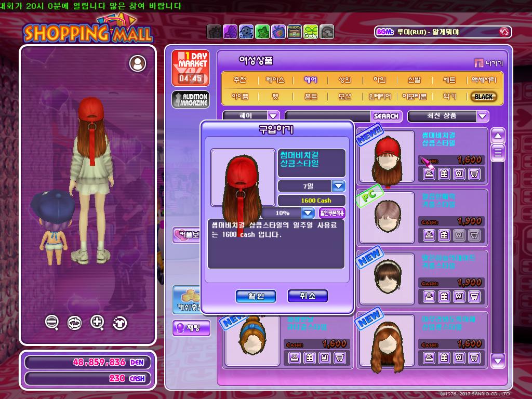
Task: Click the item list scroll up arrow
Action: 498,136
